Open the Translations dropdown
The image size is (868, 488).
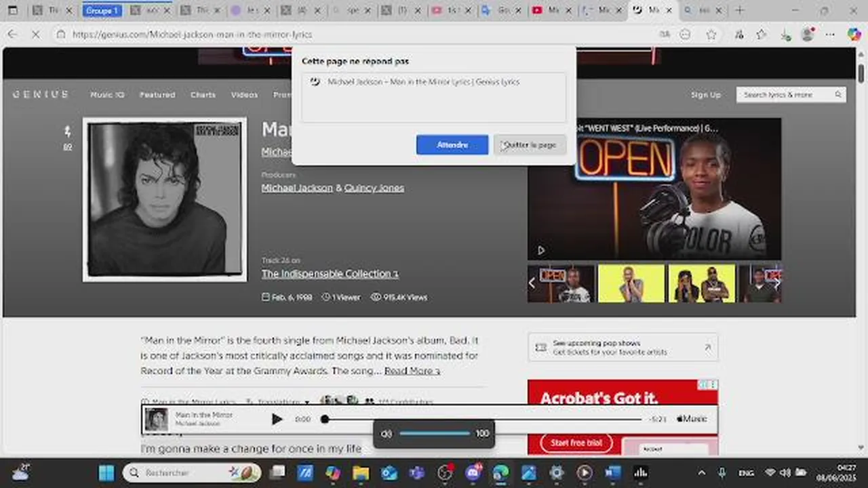tap(278, 402)
